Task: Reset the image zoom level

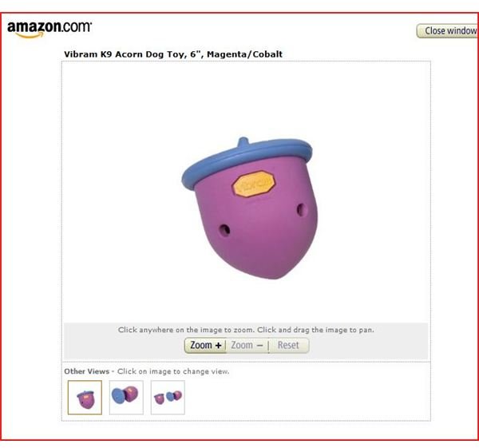Action: (288, 345)
